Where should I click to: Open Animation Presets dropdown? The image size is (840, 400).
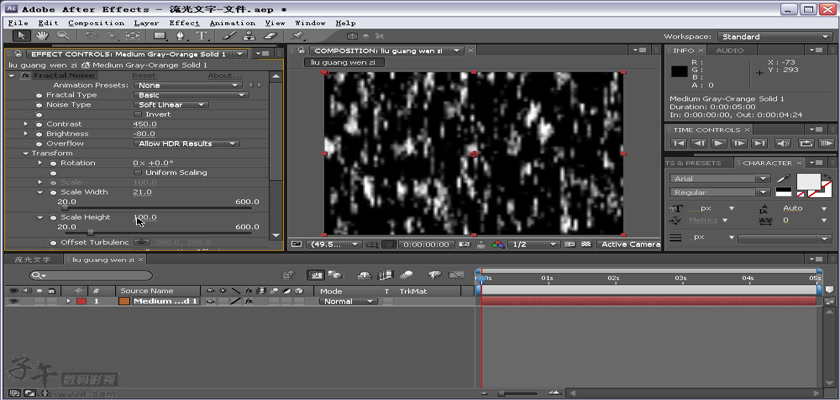pos(187,85)
